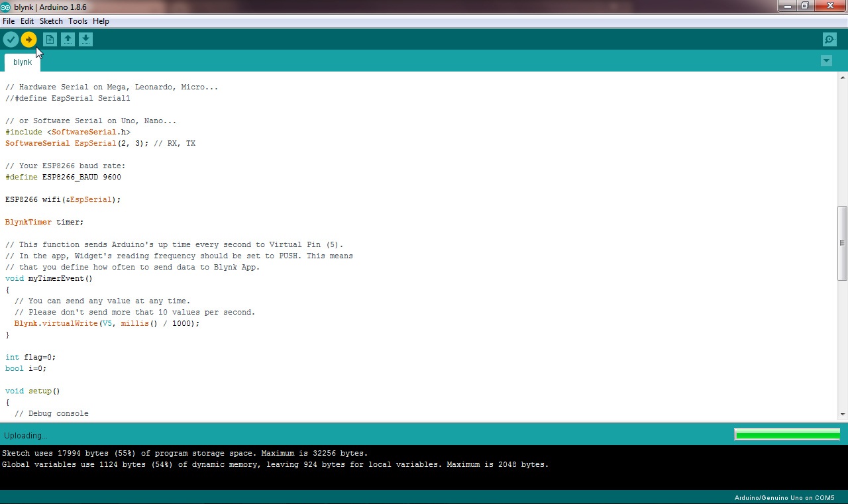Click 'Sketch uses 17994 bytes' console line

[185, 453]
